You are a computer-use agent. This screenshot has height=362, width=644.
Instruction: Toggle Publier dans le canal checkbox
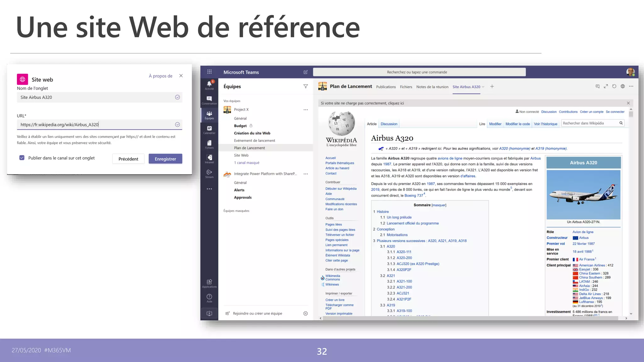[22, 158]
